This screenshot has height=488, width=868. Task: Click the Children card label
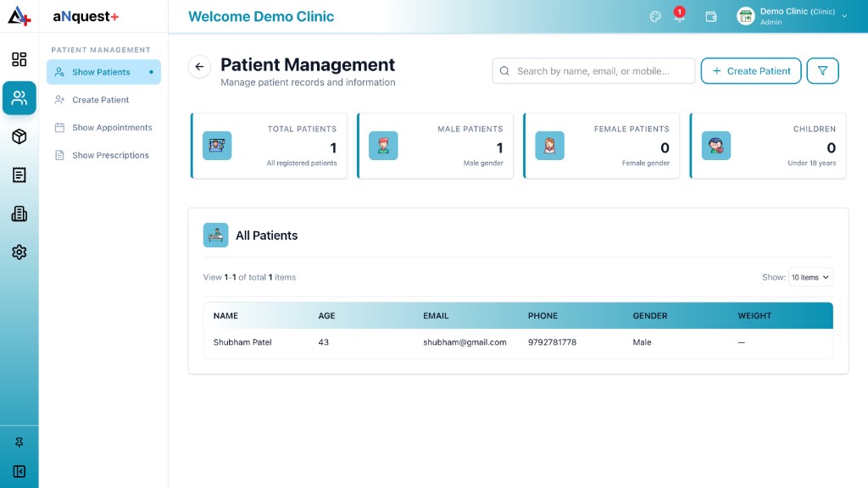[x=815, y=129]
